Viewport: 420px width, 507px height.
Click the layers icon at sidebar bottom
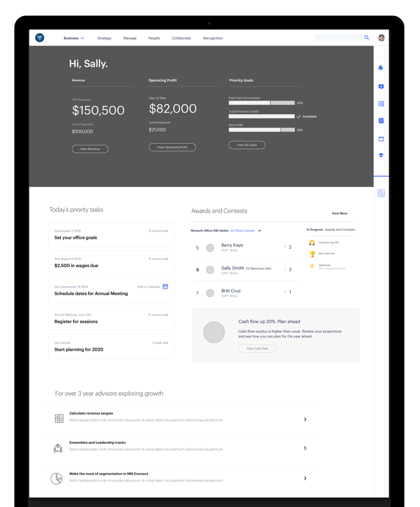click(381, 155)
